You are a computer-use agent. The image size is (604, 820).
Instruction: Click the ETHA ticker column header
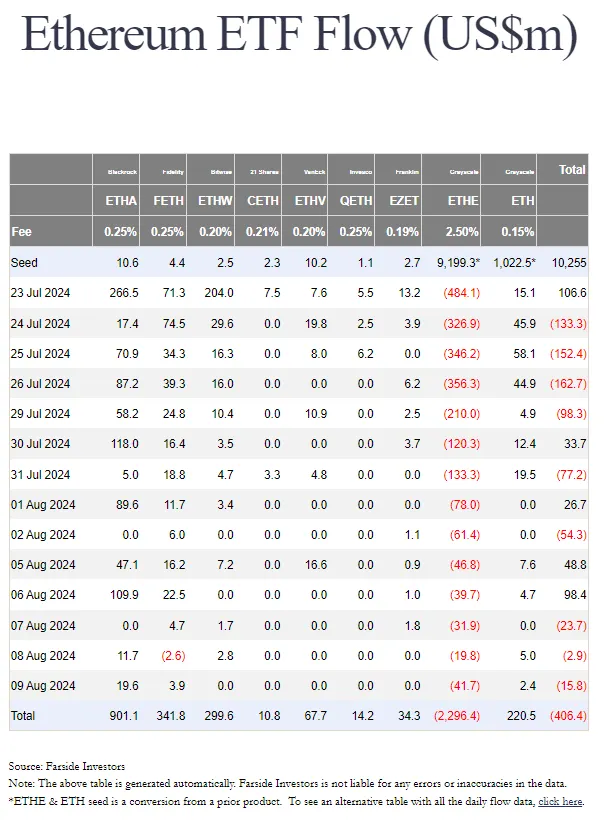tap(121, 201)
